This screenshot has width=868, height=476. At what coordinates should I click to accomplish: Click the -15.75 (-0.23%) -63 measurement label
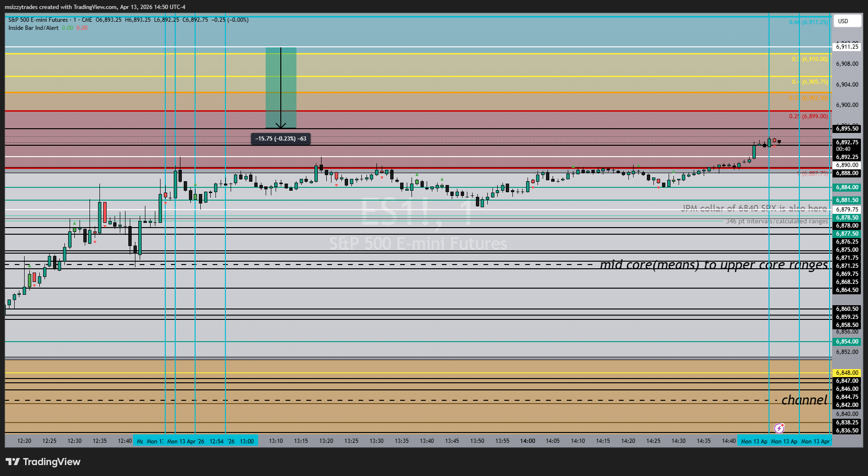pyautogui.click(x=281, y=139)
